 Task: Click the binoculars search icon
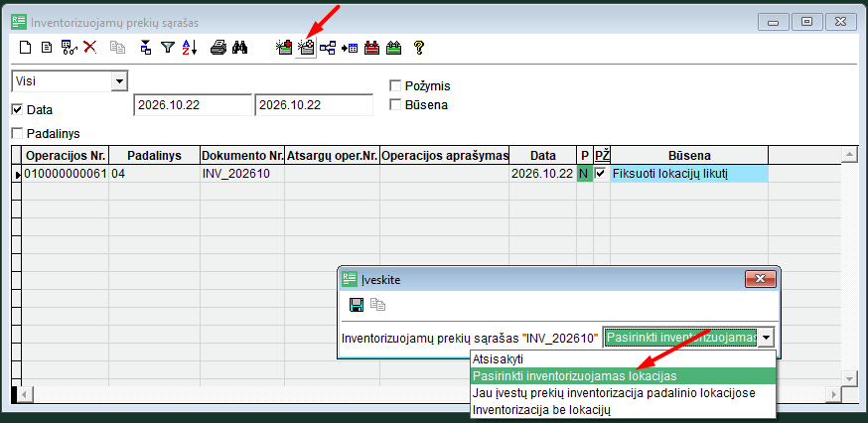point(239,48)
